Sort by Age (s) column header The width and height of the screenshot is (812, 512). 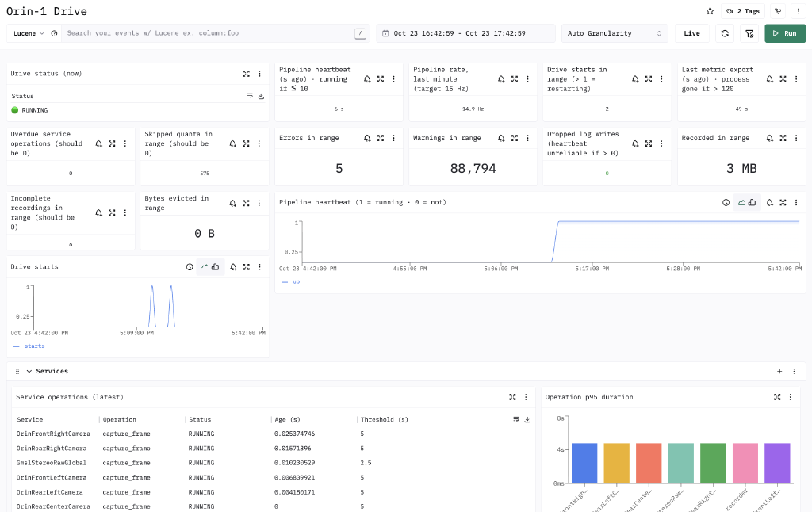point(287,419)
